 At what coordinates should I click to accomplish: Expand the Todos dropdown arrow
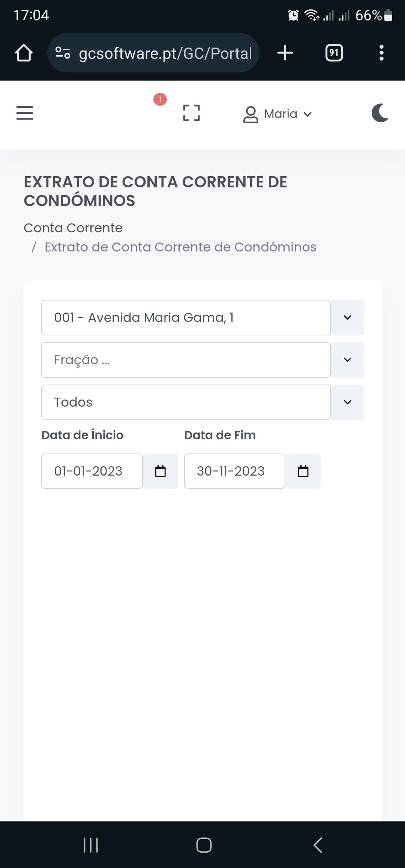click(348, 402)
